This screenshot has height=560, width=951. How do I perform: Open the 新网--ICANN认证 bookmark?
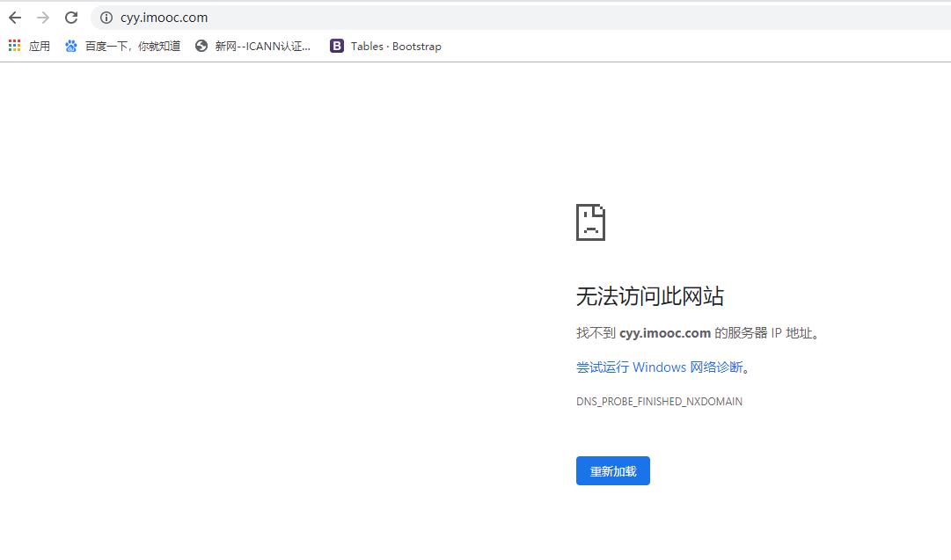click(263, 46)
